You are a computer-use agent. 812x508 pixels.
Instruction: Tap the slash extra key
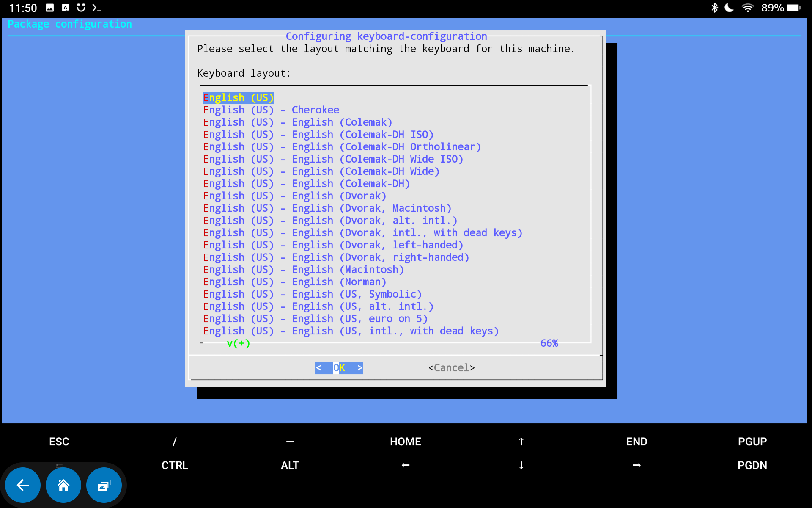pos(175,442)
